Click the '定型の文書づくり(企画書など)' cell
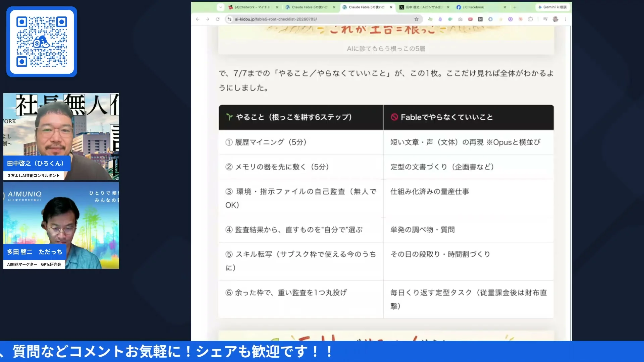 pos(469,167)
